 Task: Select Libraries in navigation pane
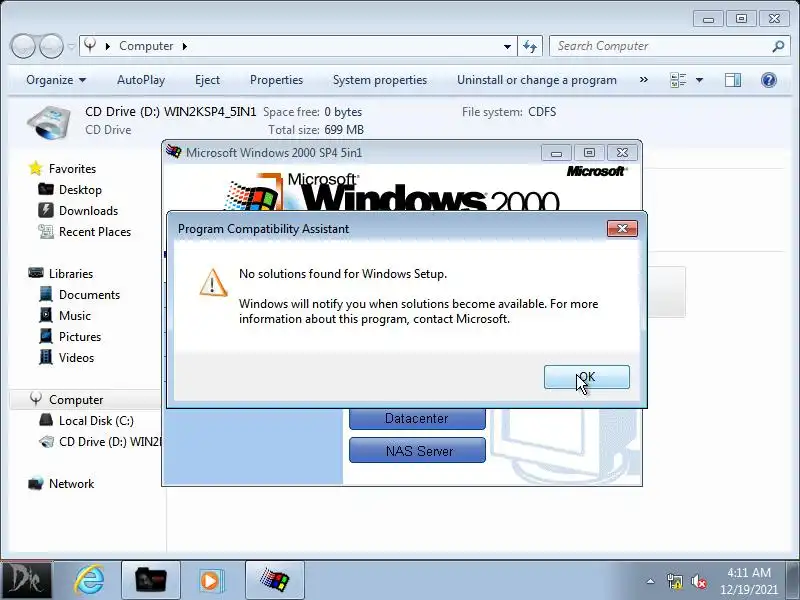pos(71,273)
